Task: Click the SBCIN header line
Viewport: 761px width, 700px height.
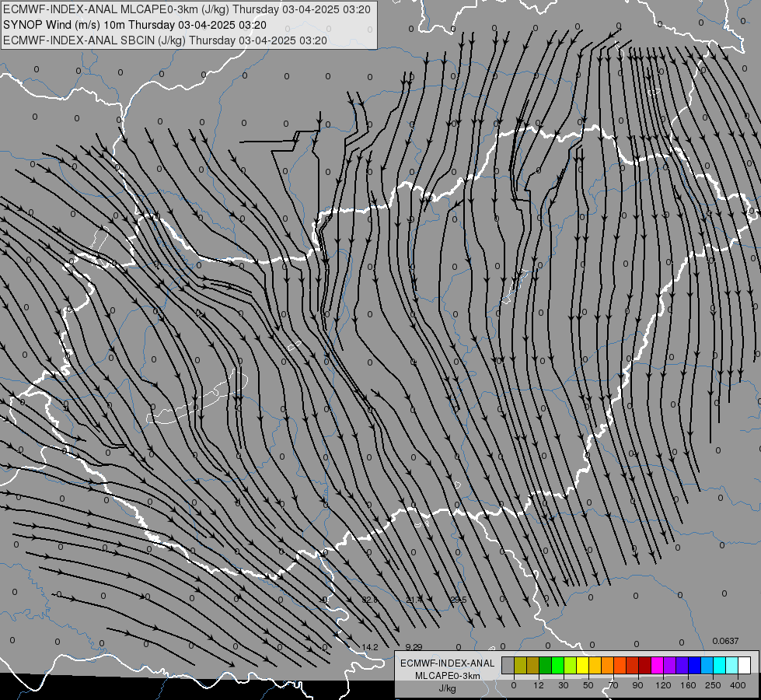Action: (x=165, y=40)
